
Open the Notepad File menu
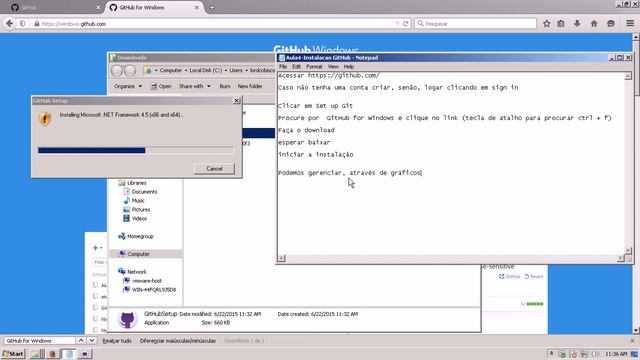point(283,67)
